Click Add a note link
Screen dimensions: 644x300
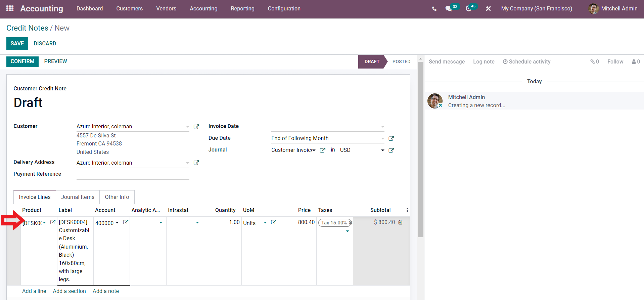click(106, 291)
